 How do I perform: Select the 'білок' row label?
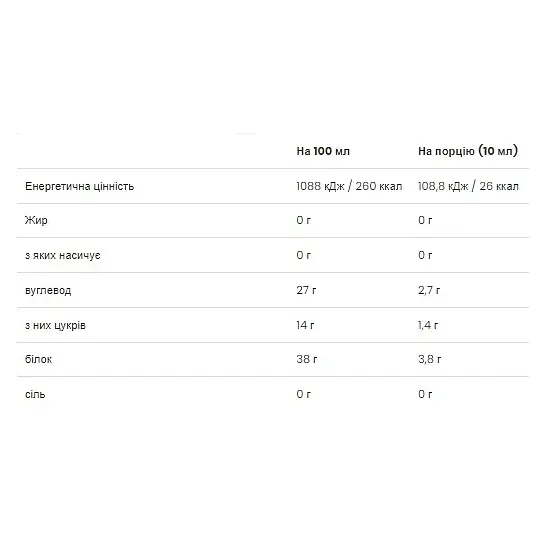[x=39, y=359]
